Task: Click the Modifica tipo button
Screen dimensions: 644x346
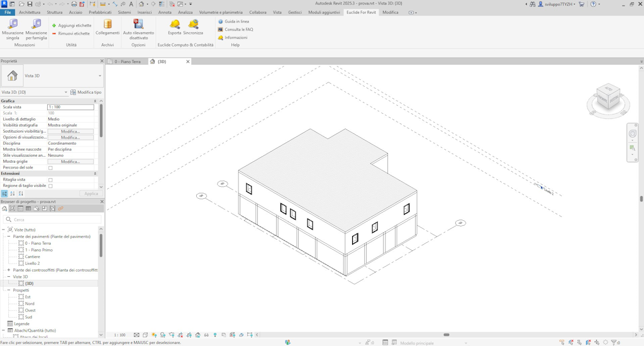Action: point(86,92)
